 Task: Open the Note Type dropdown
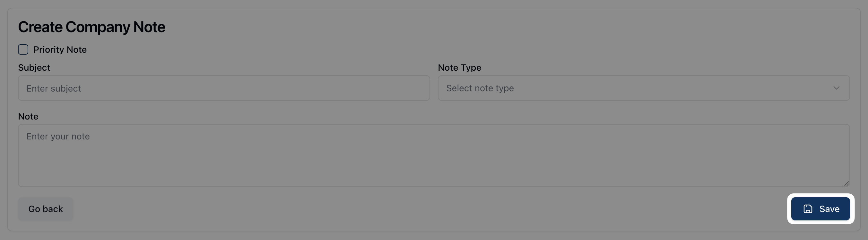[x=643, y=88]
